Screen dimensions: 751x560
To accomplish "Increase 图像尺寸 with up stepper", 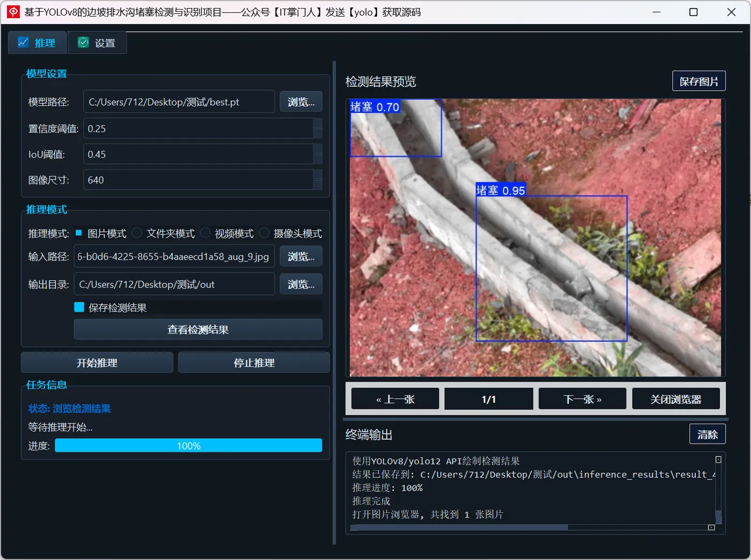I will (x=318, y=174).
